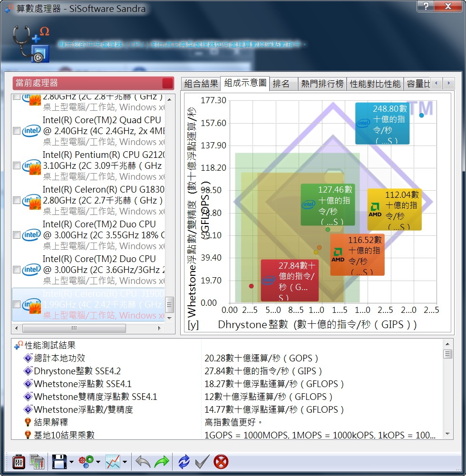Cancel with the red X circle icon
Viewport: 466px width, 476px height.
221,462
